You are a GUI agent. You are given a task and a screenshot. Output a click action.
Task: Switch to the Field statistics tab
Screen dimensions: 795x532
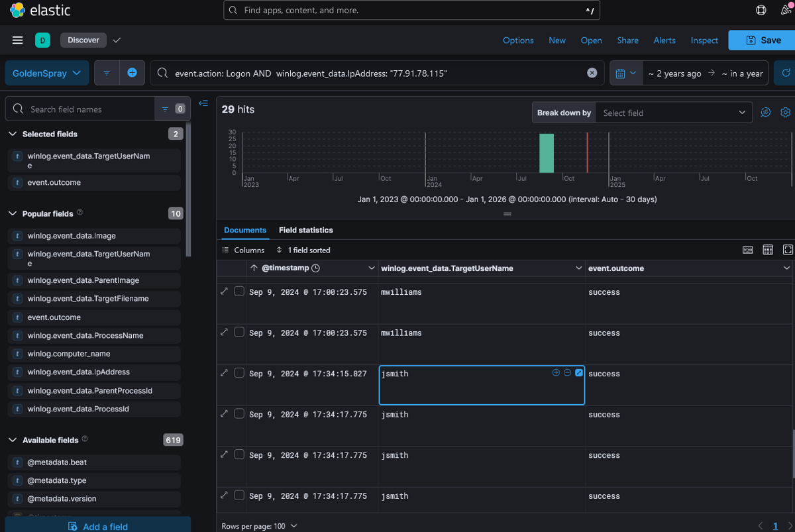tap(305, 230)
